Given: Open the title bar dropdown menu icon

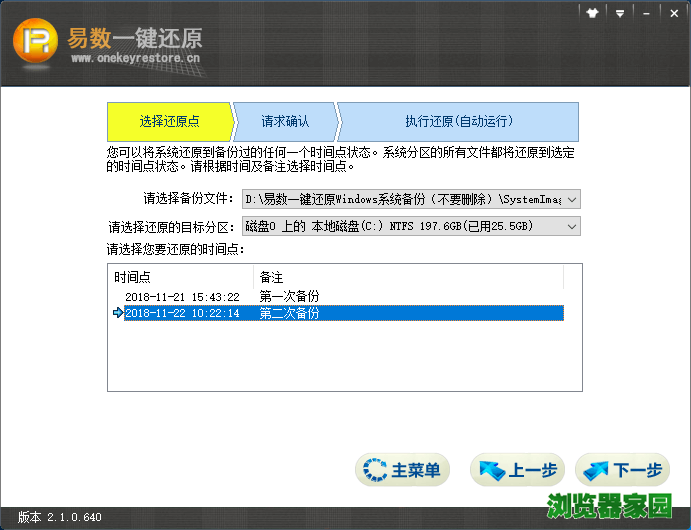Looking at the screenshot, I should pyautogui.click(x=620, y=13).
